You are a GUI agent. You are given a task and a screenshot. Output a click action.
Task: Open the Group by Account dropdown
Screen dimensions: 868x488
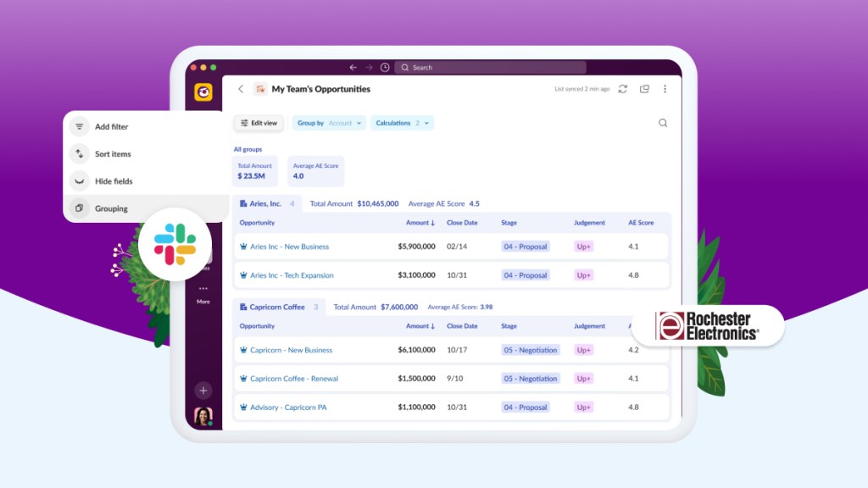[x=328, y=123]
